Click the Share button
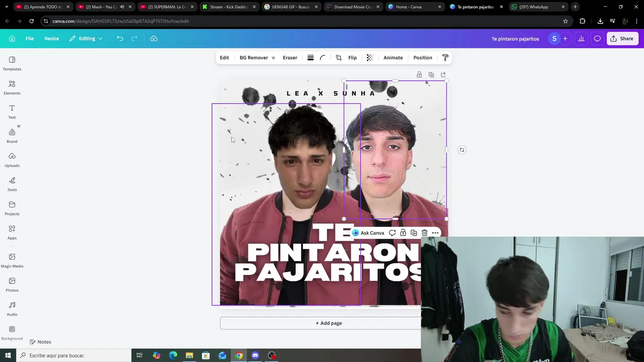The image size is (644, 362). point(622,39)
